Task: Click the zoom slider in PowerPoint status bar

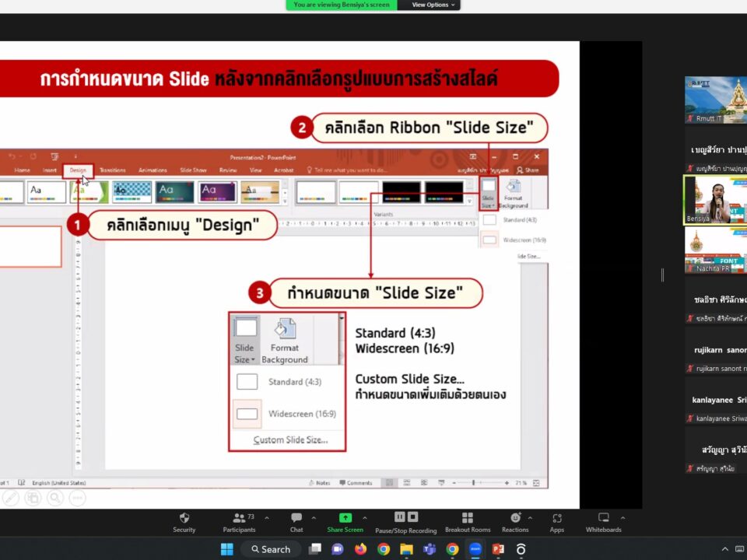Action: (x=480, y=483)
